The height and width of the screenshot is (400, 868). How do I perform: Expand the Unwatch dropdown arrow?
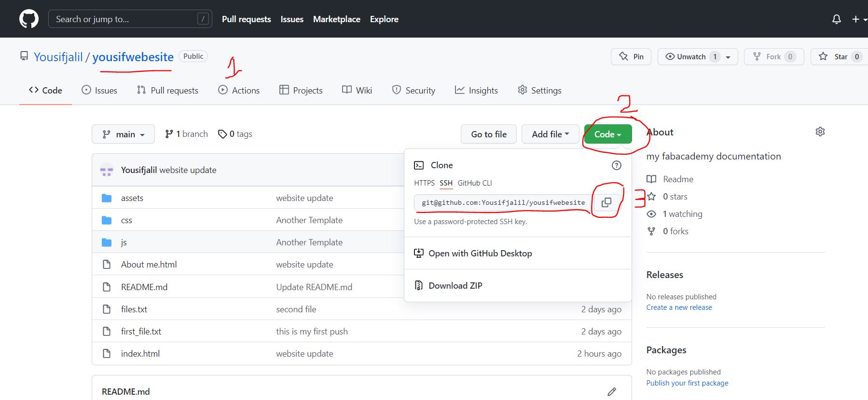(x=728, y=57)
